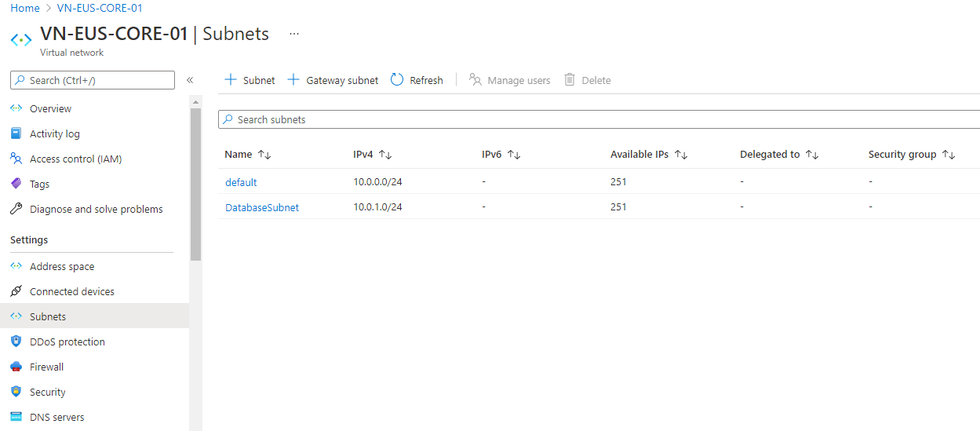Collapse the sidebar with double chevron
The height and width of the screenshot is (431, 980).
(190, 80)
